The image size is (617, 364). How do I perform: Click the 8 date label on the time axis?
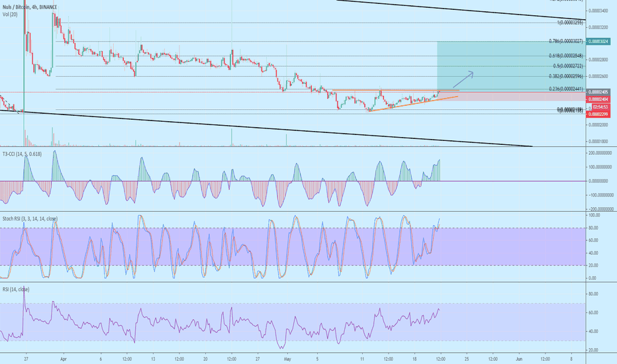pyautogui.click(x=571, y=359)
